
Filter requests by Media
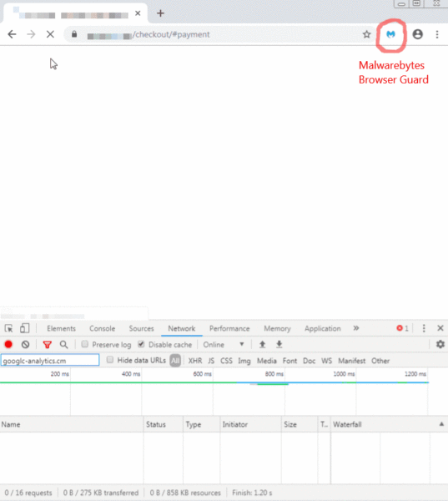pos(267,361)
